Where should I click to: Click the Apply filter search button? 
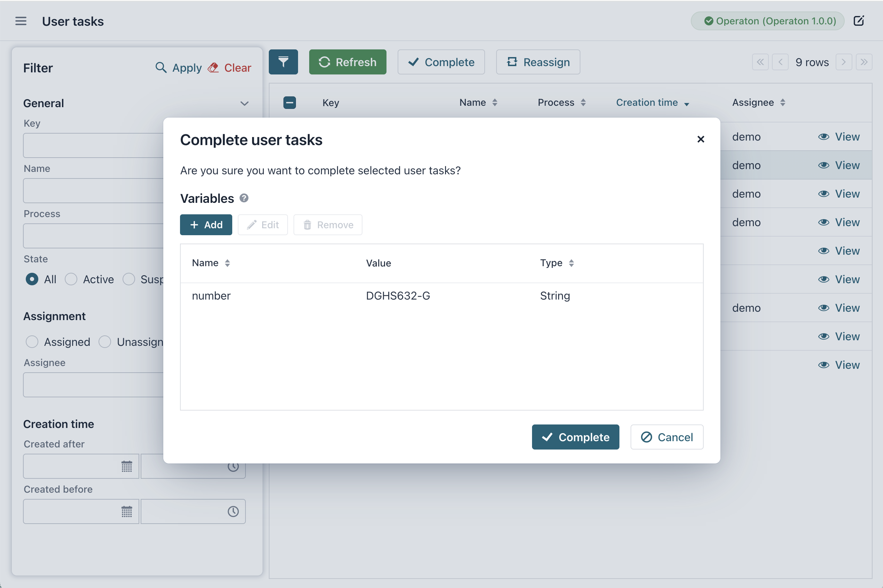tap(179, 68)
